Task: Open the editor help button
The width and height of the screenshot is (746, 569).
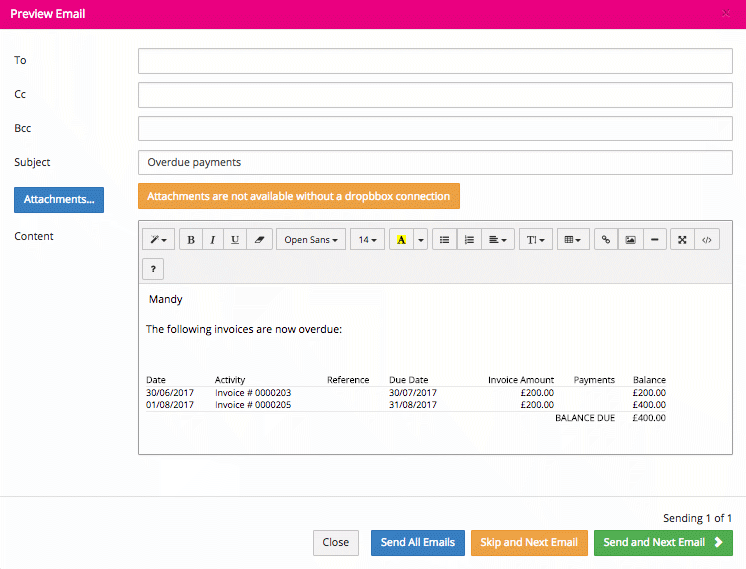Action: click(x=153, y=269)
